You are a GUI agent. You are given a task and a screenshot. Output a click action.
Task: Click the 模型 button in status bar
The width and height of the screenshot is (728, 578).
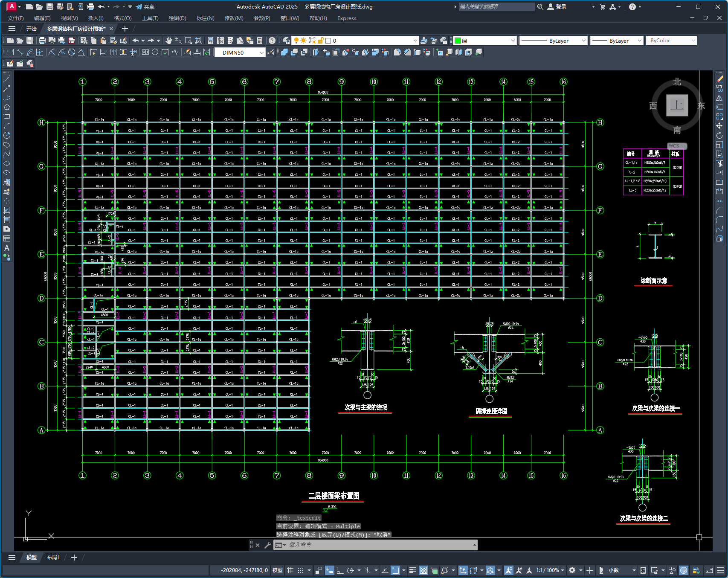point(278,570)
